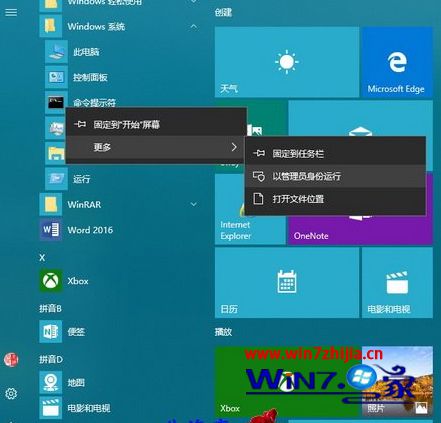The height and width of the screenshot is (423, 441).
Task: Click the file icon beside 打开文件位置
Action: tap(258, 199)
